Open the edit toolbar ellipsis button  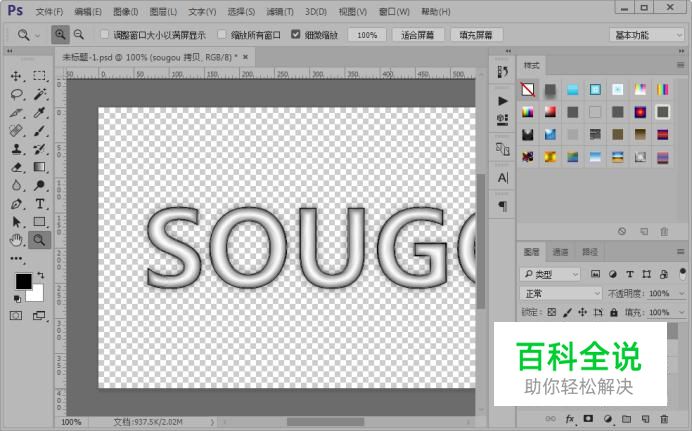(16, 259)
